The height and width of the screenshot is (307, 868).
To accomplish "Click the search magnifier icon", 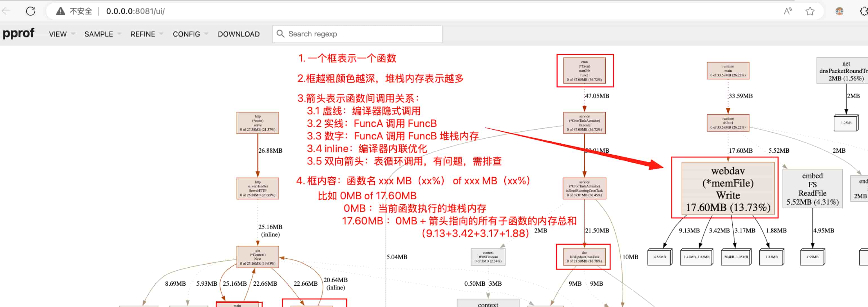I will (280, 34).
